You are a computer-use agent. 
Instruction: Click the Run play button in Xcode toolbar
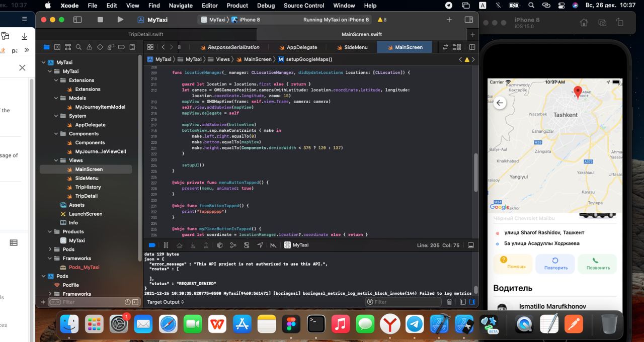pos(120,20)
